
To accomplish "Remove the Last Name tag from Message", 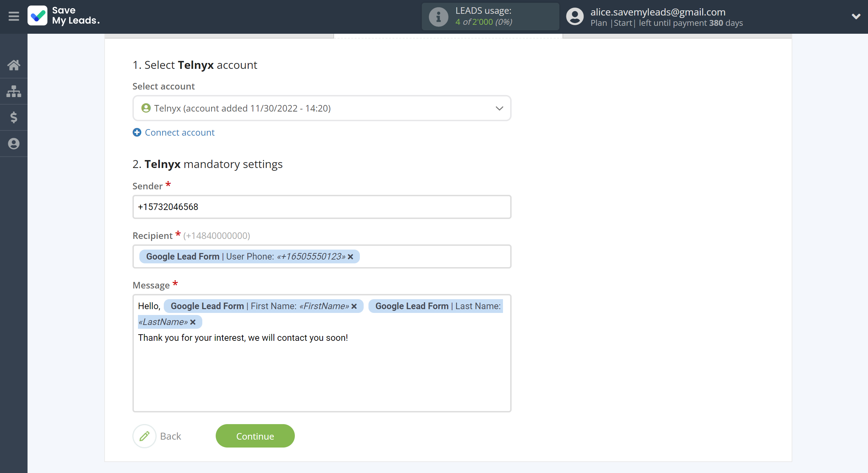I will coord(193,322).
